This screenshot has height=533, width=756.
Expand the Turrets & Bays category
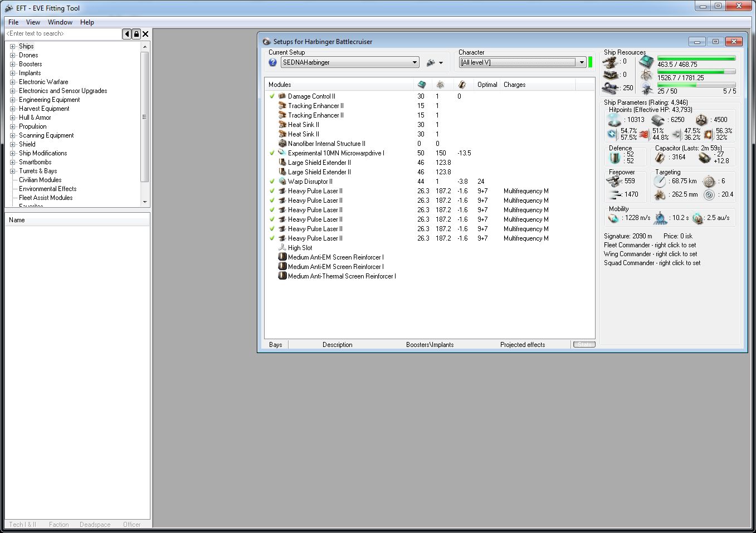coord(13,171)
